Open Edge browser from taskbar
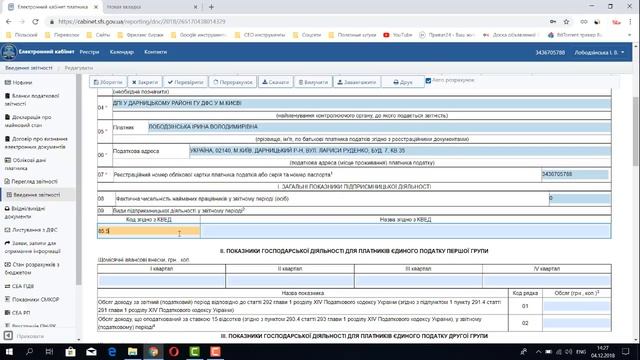Viewport: 640px width, 360px height. point(112,351)
